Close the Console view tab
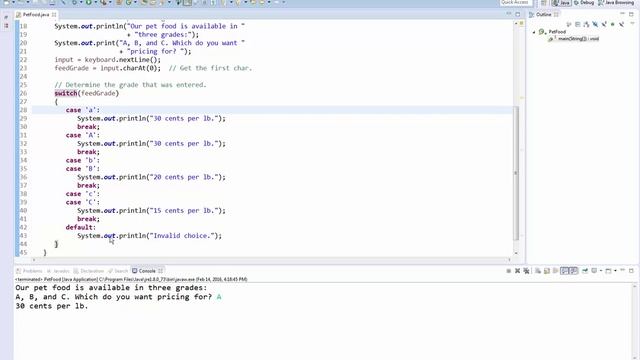Screen dimensions: 640x360 161,271
